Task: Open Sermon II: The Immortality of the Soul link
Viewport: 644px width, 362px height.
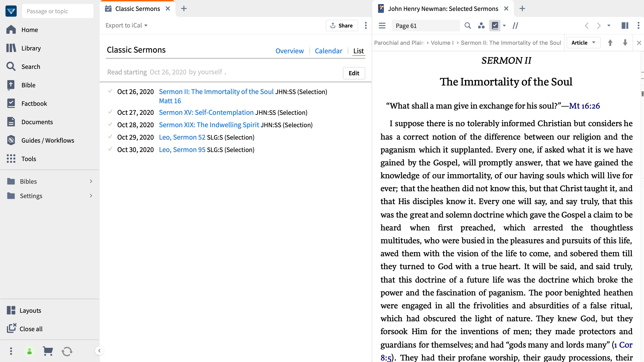Action: point(216,92)
